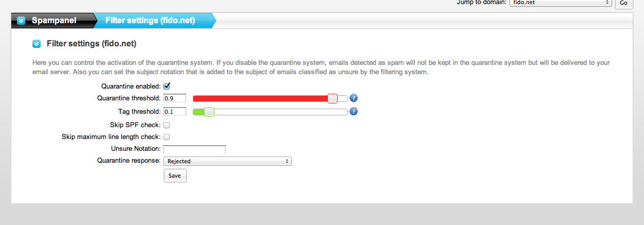This screenshot has height=225, width=644.
Task: Enable the Skip SPF check option
Action: pyautogui.click(x=167, y=125)
